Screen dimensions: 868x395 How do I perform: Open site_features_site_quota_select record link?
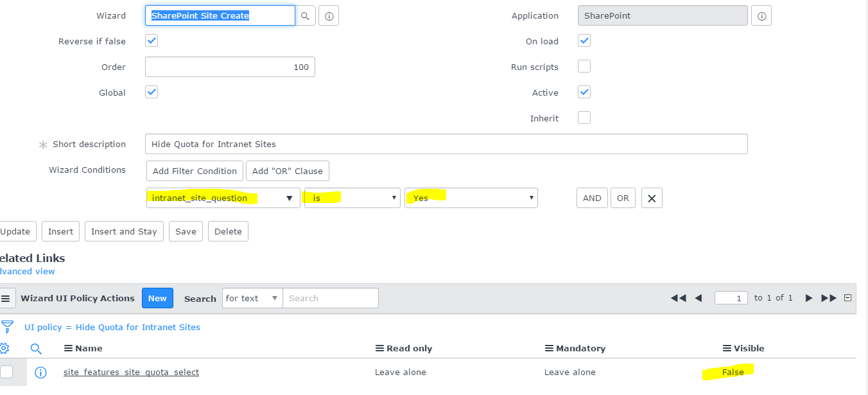click(131, 372)
